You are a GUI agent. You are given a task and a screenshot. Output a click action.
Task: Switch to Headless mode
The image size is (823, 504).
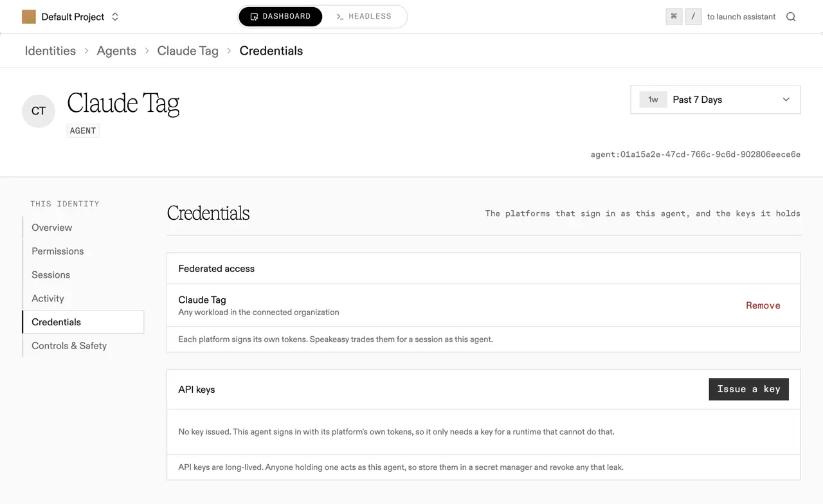[x=364, y=17]
